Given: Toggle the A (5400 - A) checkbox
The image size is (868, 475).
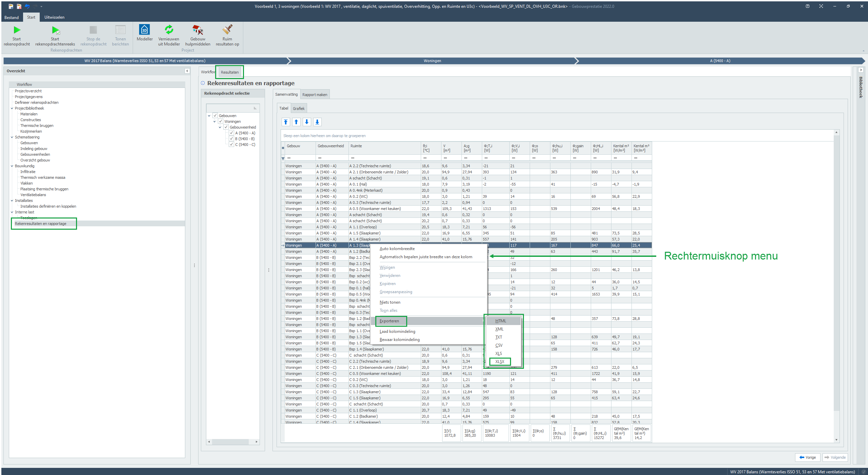Looking at the screenshot, I should 232,133.
